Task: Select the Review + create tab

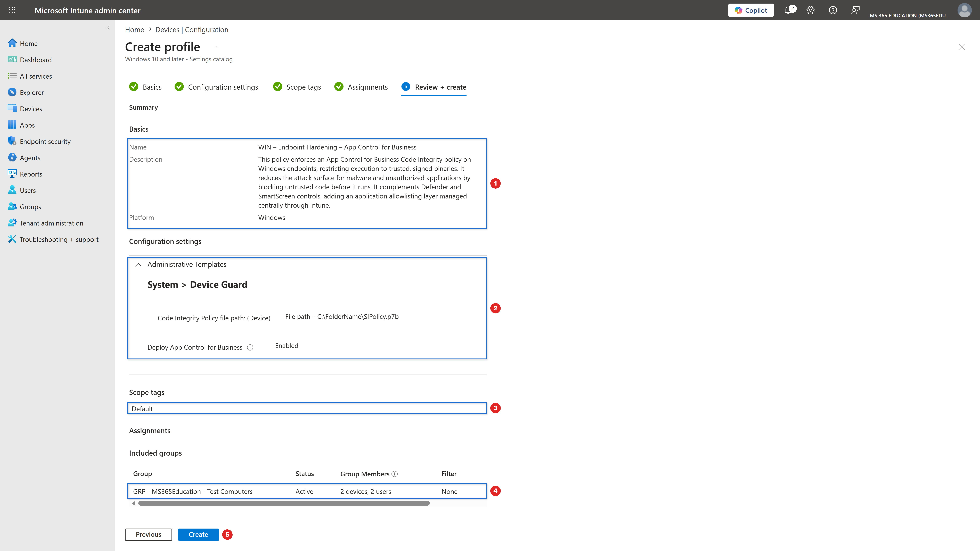Action: click(x=434, y=87)
